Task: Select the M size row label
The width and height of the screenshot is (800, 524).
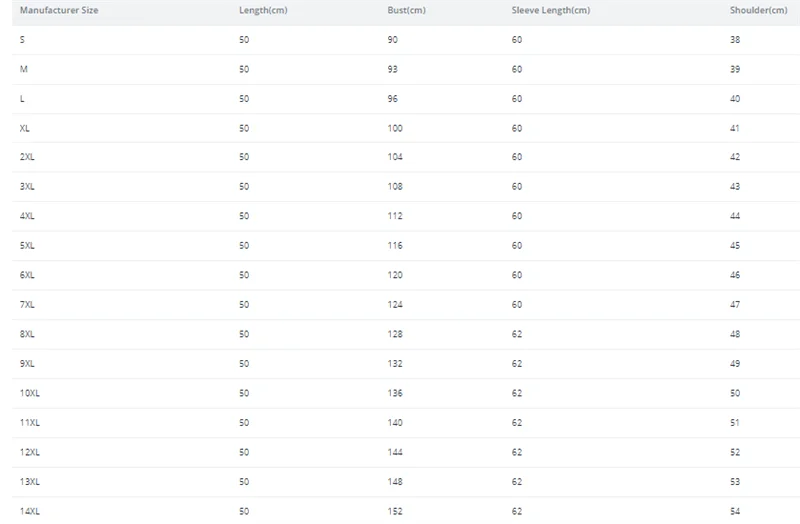Action: coord(23,69)
